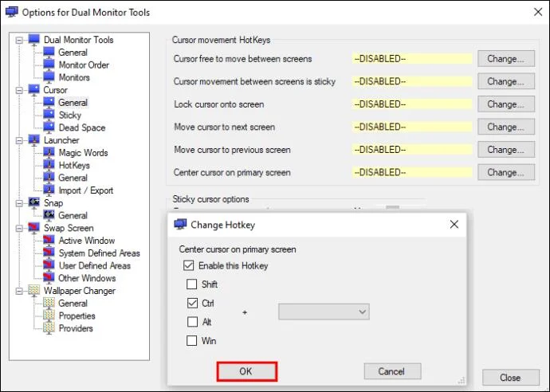Close the Change Hotkey dialog with X
Viewport: 550px width, 392px height.
454,225
